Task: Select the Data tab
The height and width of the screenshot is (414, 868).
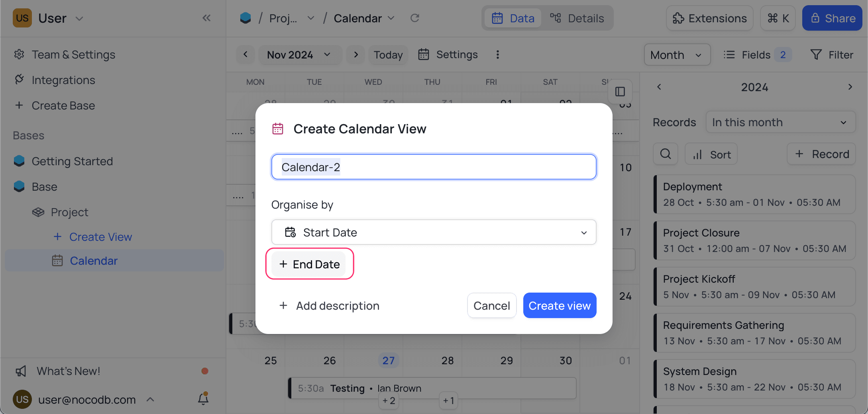Action: pyautogui.click(x=513, y=18)
